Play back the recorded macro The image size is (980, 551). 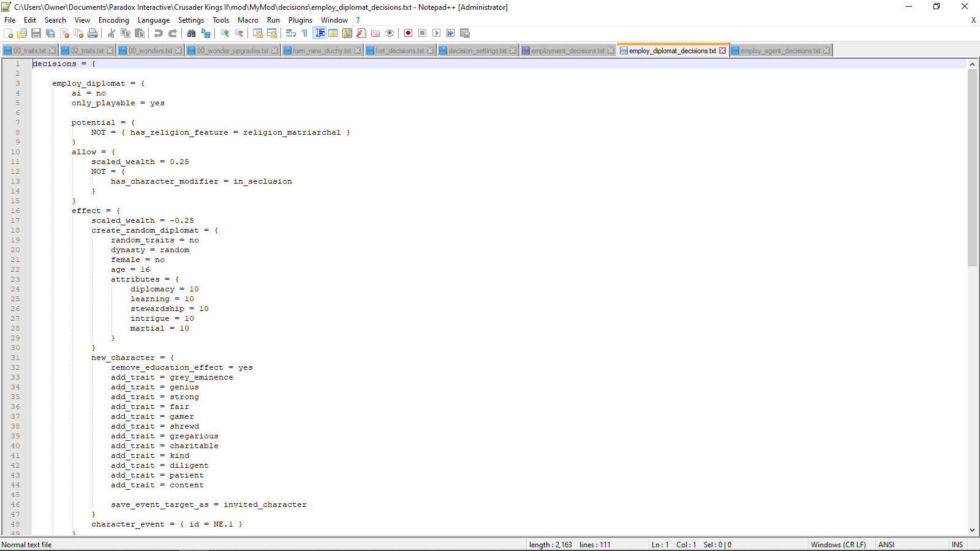[437, 33]
